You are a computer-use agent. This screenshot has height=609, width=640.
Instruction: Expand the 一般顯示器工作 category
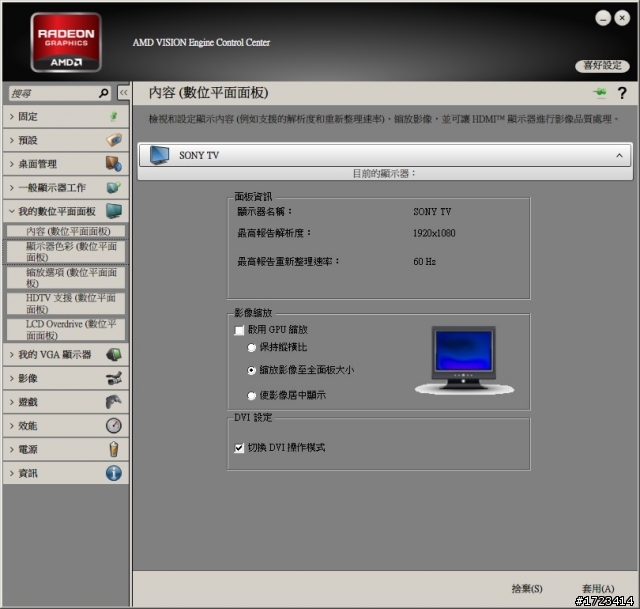click(x=11, y=188)
